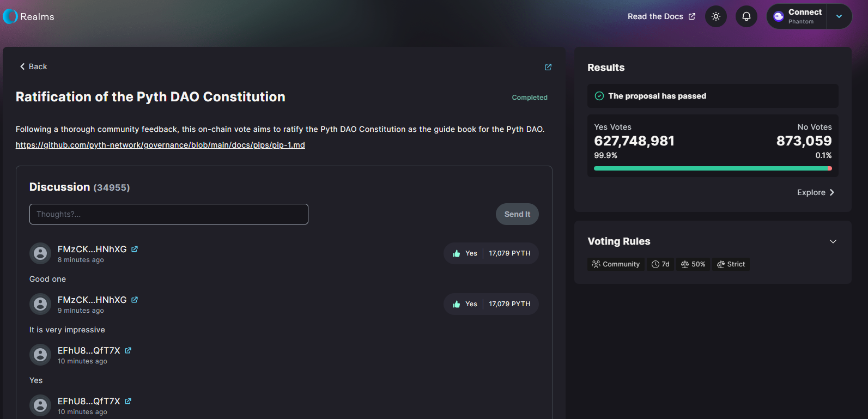
Task: Click avatar of the 8 minutes ago commenter
Action: (40, 253)
